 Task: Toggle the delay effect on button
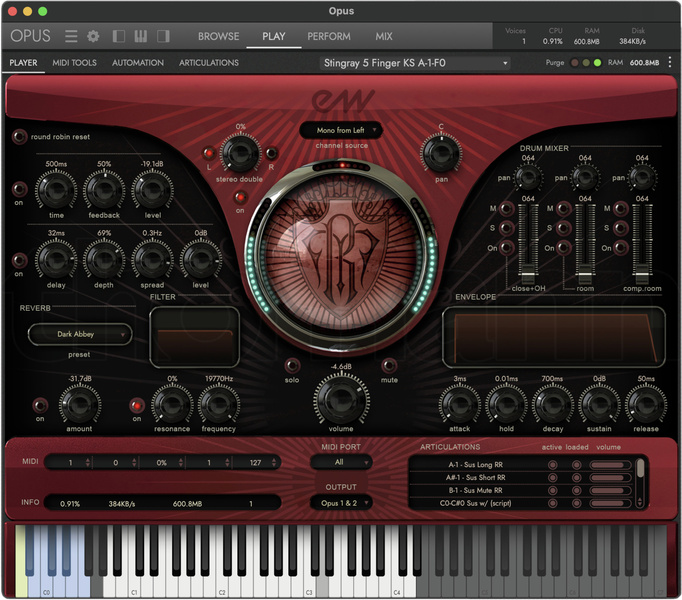click(x=19, y=189)
